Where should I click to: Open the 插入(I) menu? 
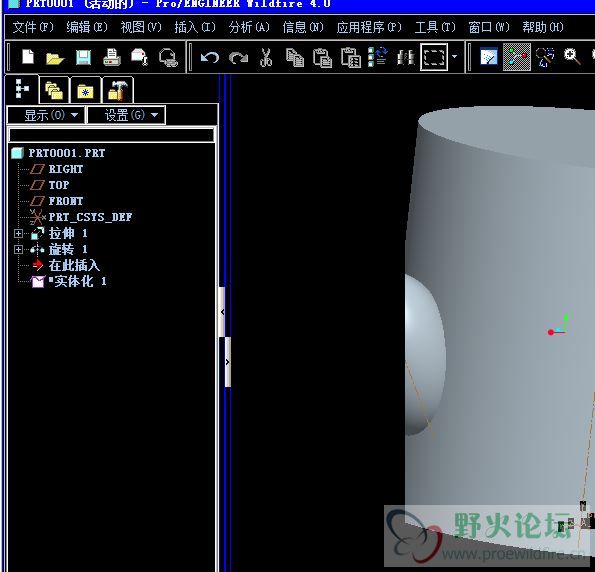pyautogui.click(x=195, y=27)
